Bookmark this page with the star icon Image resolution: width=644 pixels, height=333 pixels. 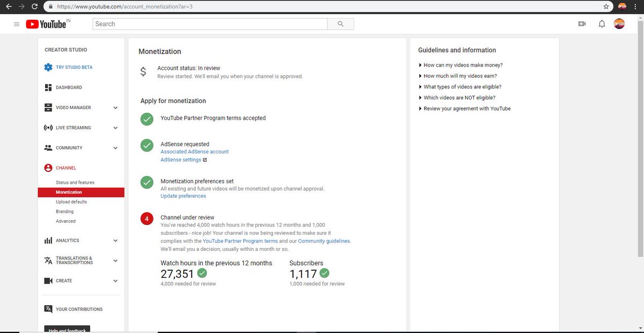coord(606,7)
